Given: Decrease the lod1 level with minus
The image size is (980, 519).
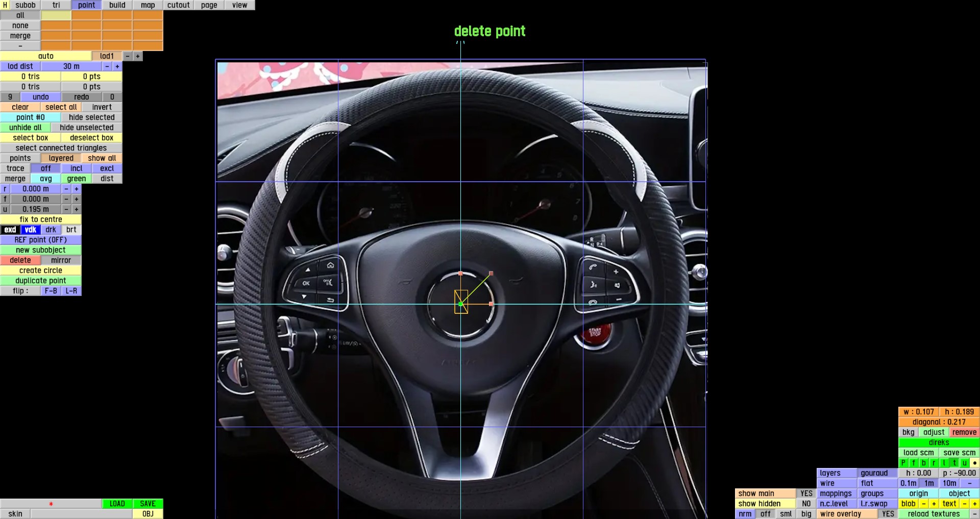Looking at the screenshot, I should click(128, 56).
